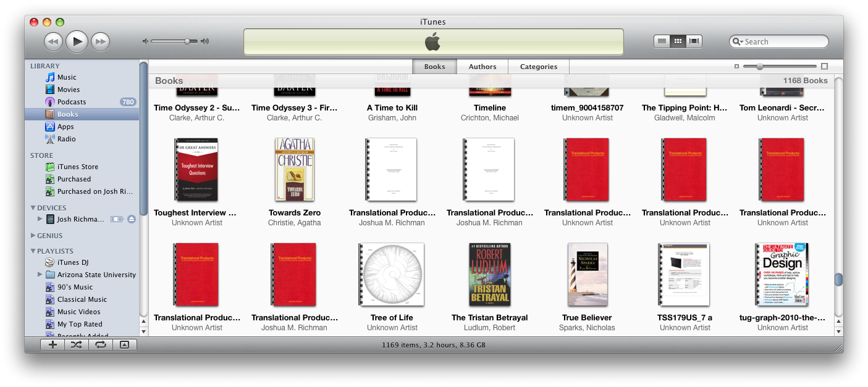Screen dimensions: 868x387
Task: Collapse the DEVICES section
Action: (33, 208)
